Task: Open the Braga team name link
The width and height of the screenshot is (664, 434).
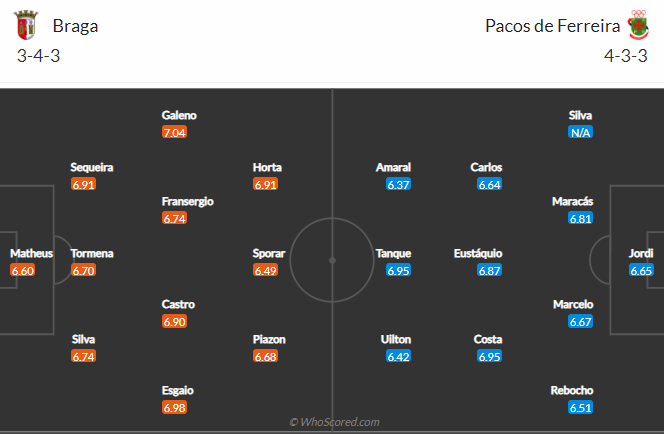Action: (x=75, y=26)
